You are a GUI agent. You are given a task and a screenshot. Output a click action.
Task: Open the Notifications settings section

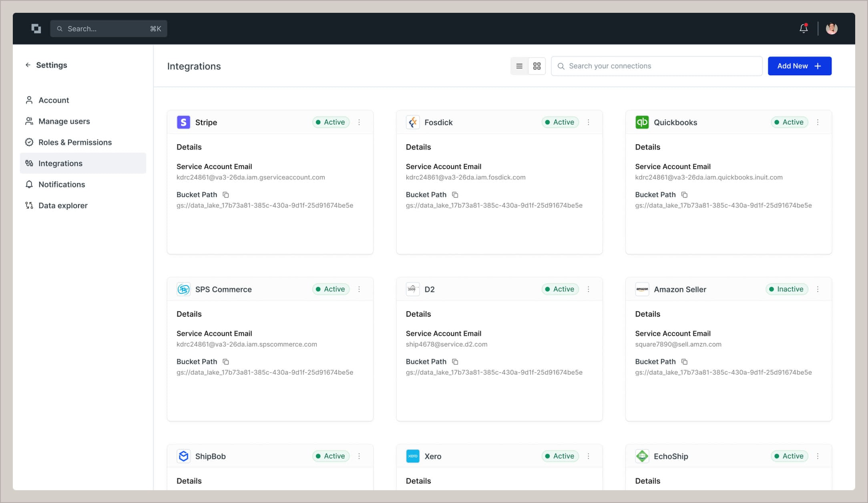(x=61, y=185)
